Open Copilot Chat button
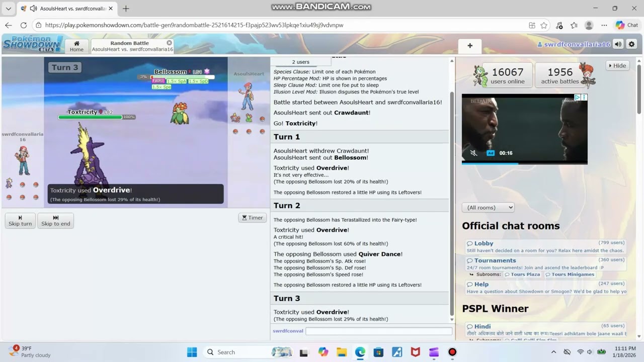644x362 pixels. click(x=627, y=25)
